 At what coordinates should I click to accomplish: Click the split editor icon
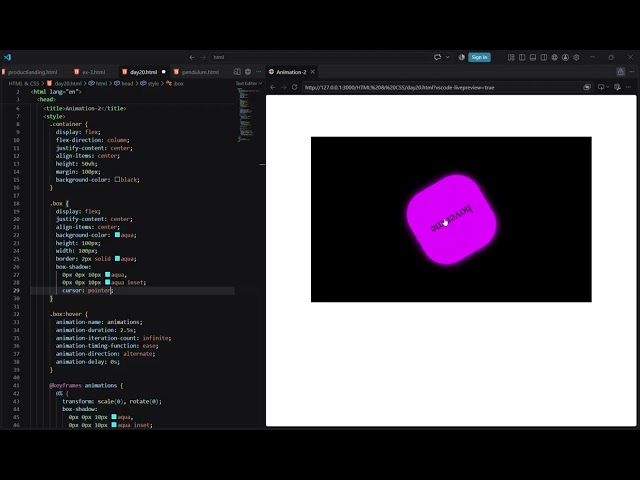(x=237, y=72)
